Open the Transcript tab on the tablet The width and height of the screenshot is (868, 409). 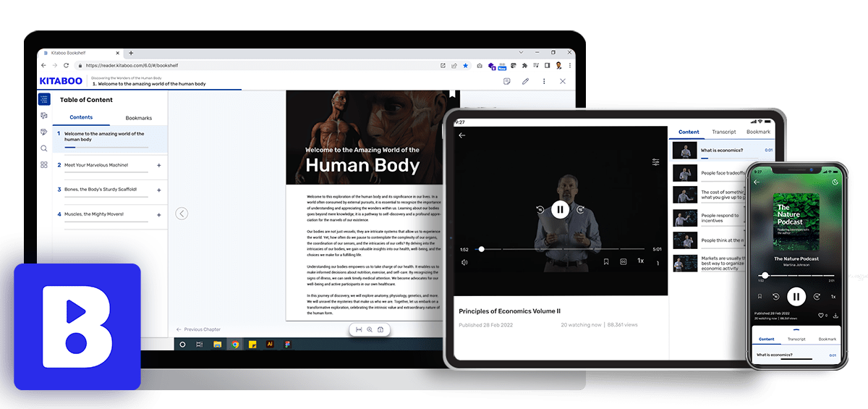tap(723, 132)
